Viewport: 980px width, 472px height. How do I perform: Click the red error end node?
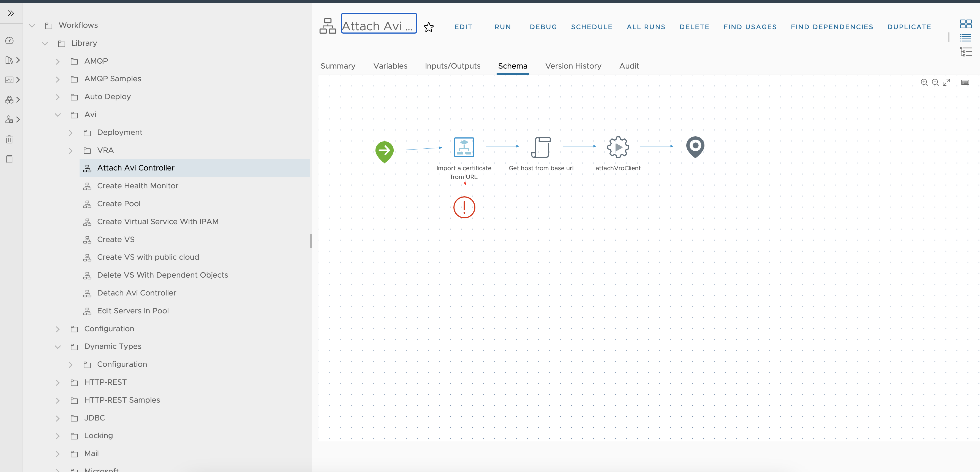(464, 207)
